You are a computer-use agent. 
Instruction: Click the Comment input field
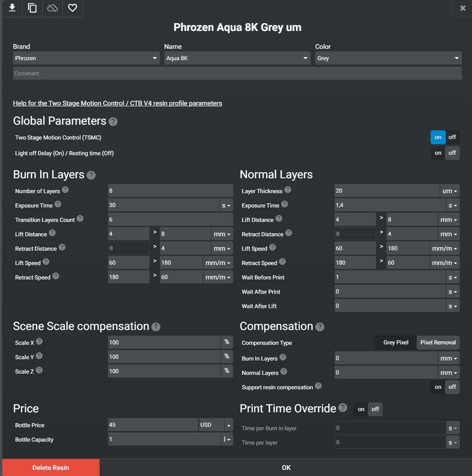pos(237,73)
